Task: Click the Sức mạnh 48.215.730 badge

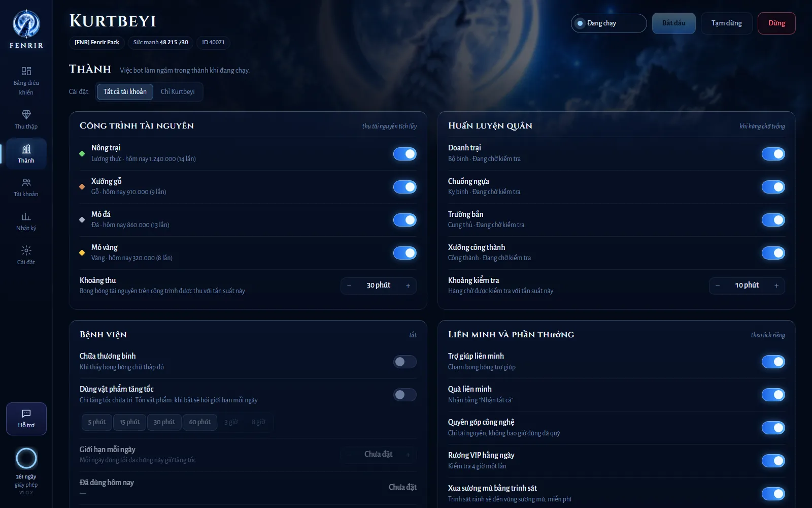Action: click(161, 42)
